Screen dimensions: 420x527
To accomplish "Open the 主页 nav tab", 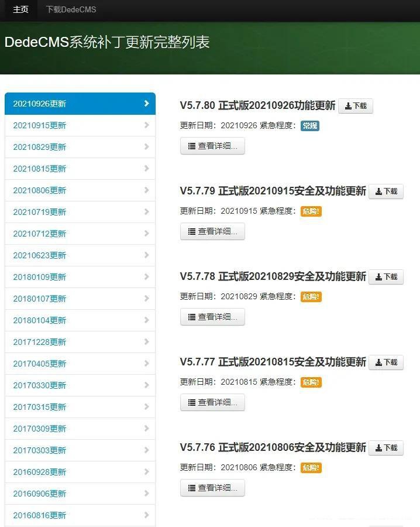I will point(20,10).
